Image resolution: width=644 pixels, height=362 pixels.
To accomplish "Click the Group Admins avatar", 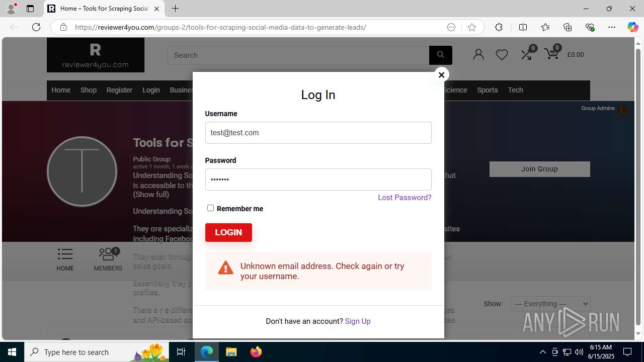I will point(623,109).
